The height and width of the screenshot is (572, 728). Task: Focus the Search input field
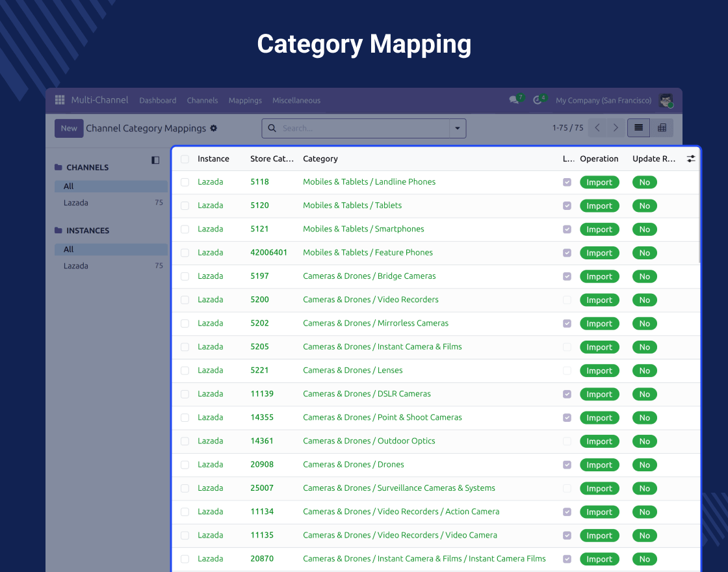pyautogui.click(x=365, y=128)
